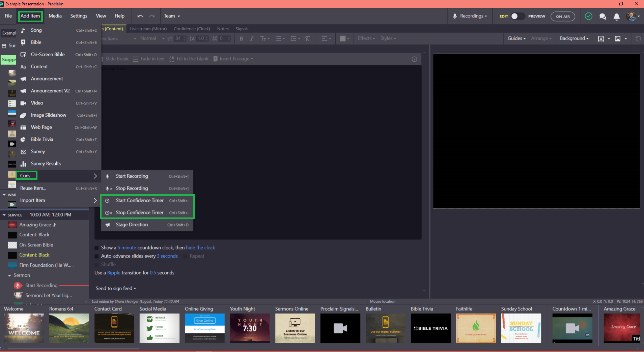The width and height of the screenshot is (644, 352).
Task: Click the Start Confidence Timer clock icon
Action: coord(108,201)
